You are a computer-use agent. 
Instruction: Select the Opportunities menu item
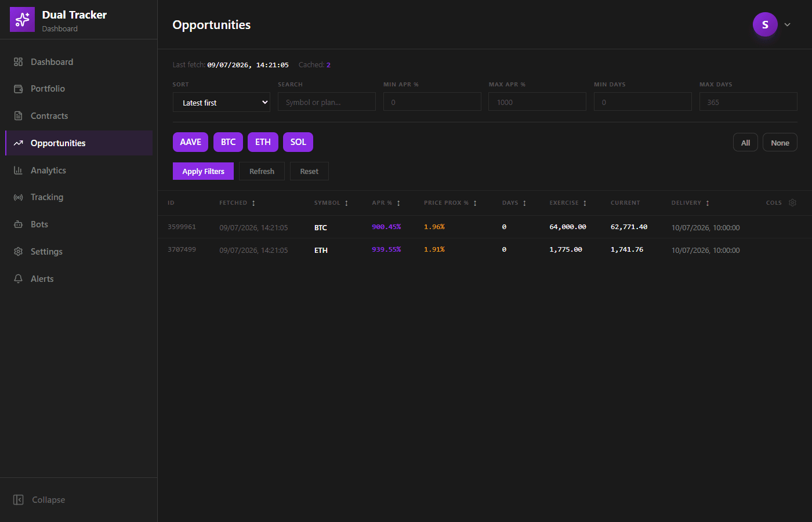pos(79,143)
